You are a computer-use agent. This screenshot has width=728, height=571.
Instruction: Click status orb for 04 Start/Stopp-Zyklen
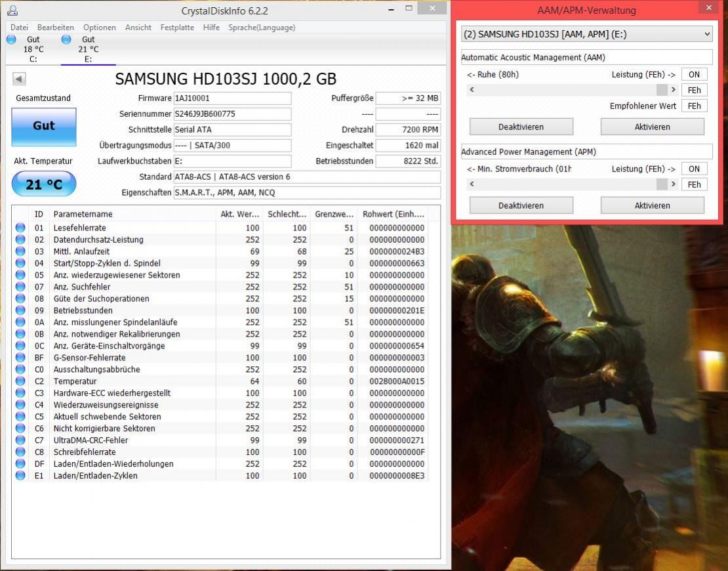[20, 263]
